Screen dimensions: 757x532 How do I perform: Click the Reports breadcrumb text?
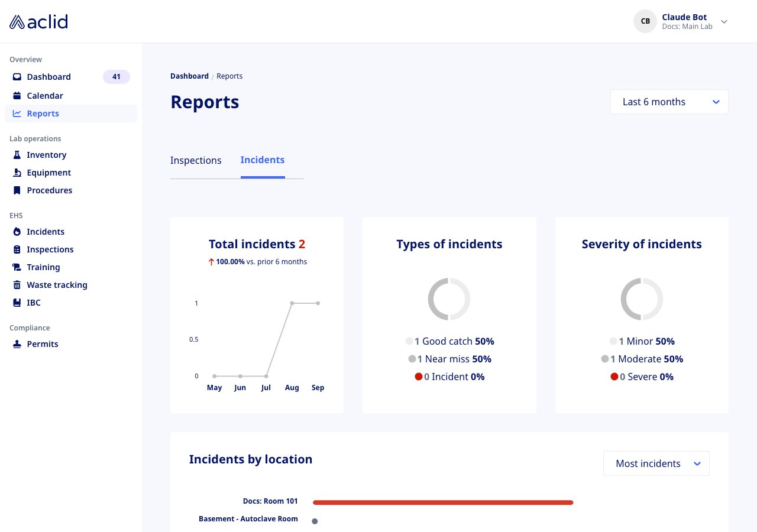(x=229, y=76)
